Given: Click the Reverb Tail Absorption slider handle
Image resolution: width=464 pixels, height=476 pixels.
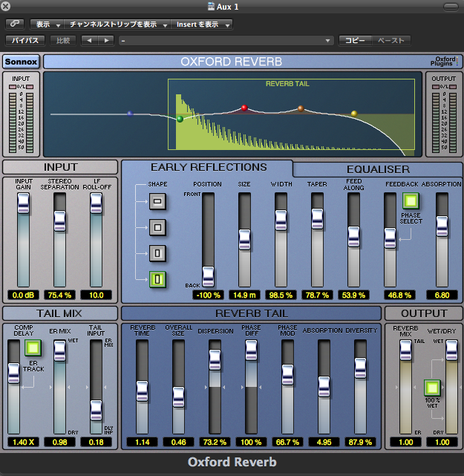Looking at the screenshot, I should coord(324,387).
